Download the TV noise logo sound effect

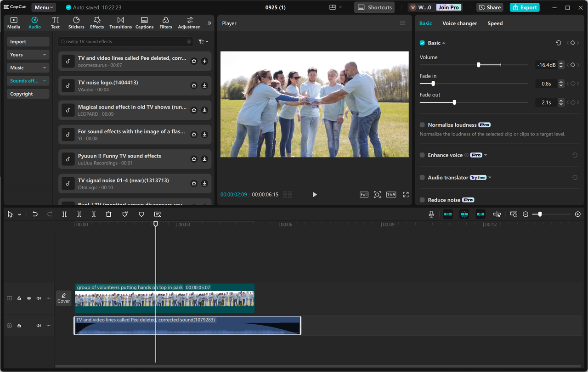click(204, 85)
